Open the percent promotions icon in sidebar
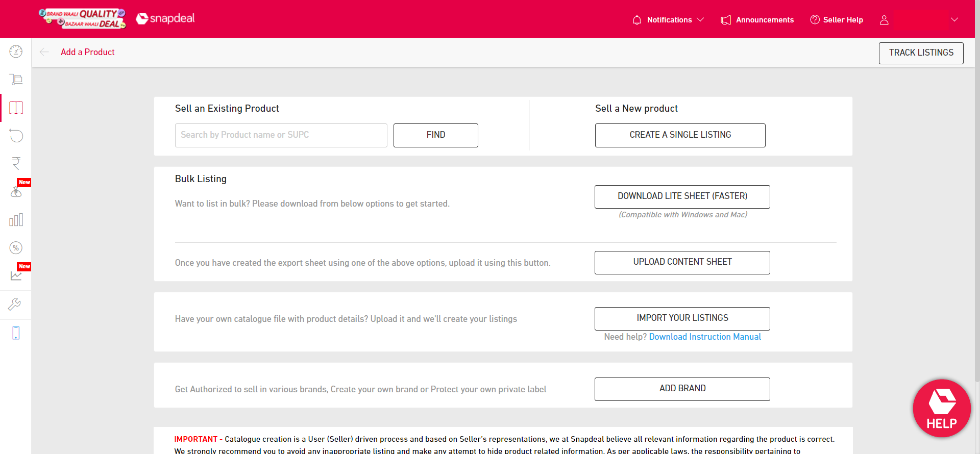 16,248
